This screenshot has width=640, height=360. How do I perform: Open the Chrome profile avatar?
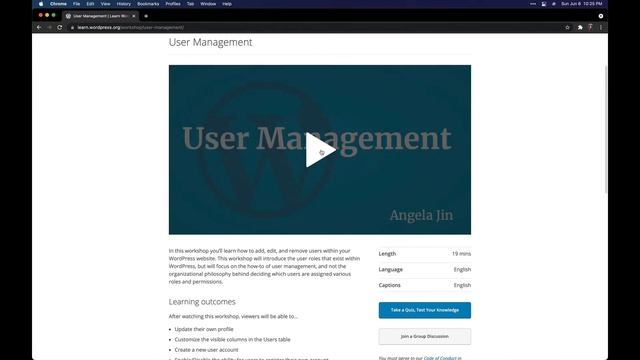(x=590, y=27)
